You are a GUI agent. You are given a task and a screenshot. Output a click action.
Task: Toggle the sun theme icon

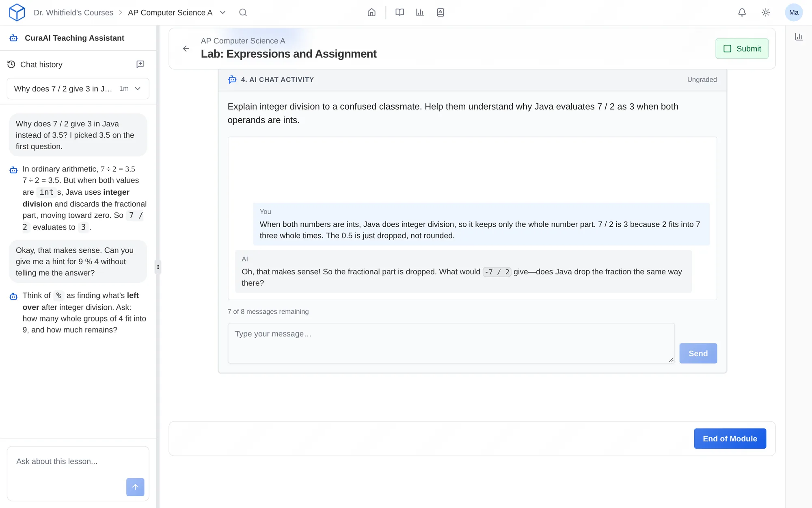pyautogui.click(x=766, y=12)
